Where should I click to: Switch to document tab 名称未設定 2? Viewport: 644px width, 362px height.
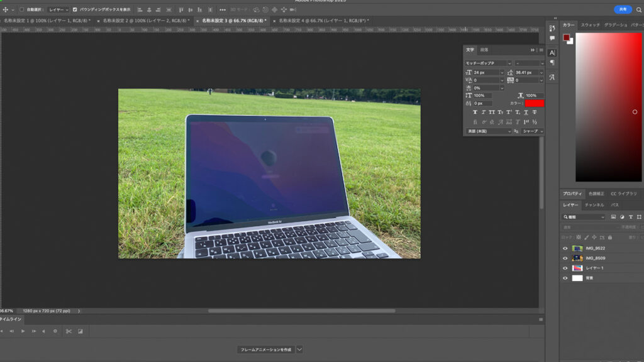[146, 21]
